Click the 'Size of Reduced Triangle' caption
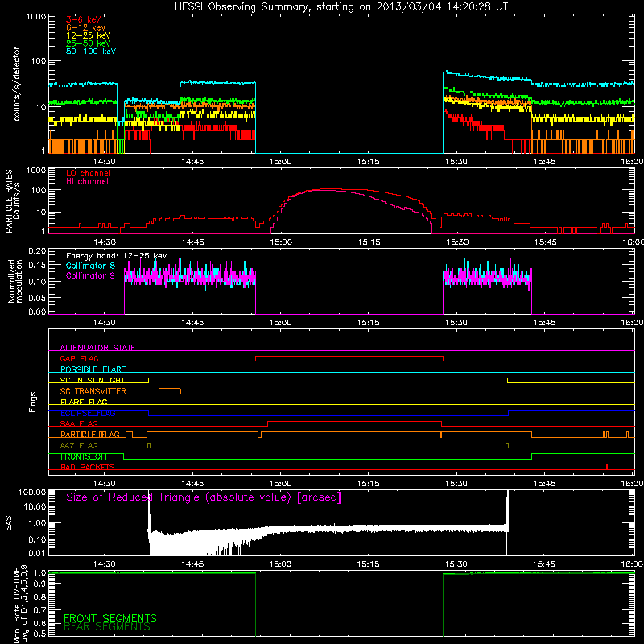The height and width of the screenshot is (644, 644). click(204, 497)
